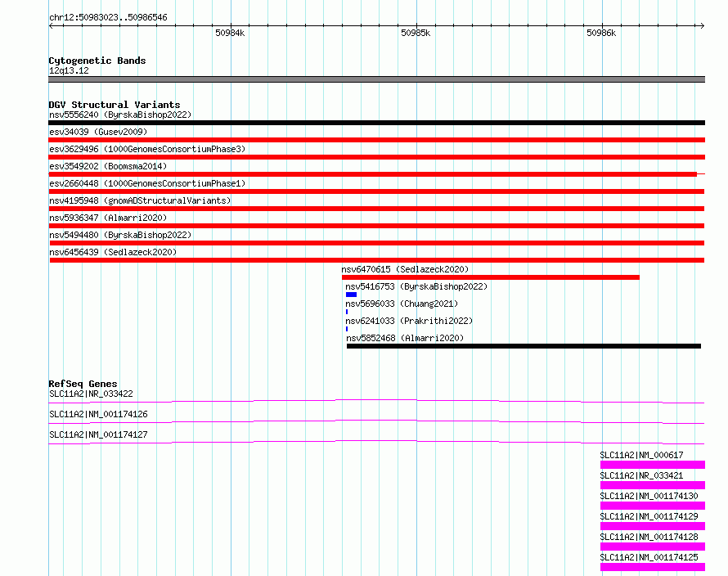Click the SLC11A2|NM_001174126 intron line
The image size is (728, 576).
[x=376, y=421]
